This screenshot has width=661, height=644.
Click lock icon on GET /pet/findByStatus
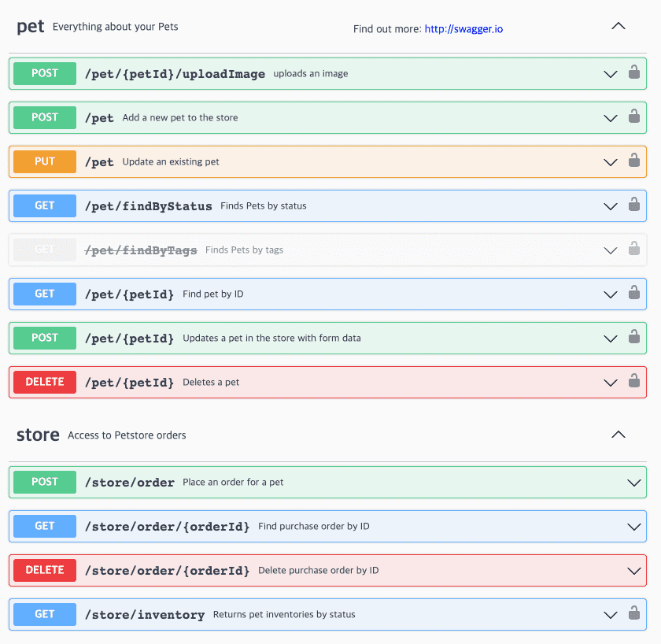coord(633,205)
